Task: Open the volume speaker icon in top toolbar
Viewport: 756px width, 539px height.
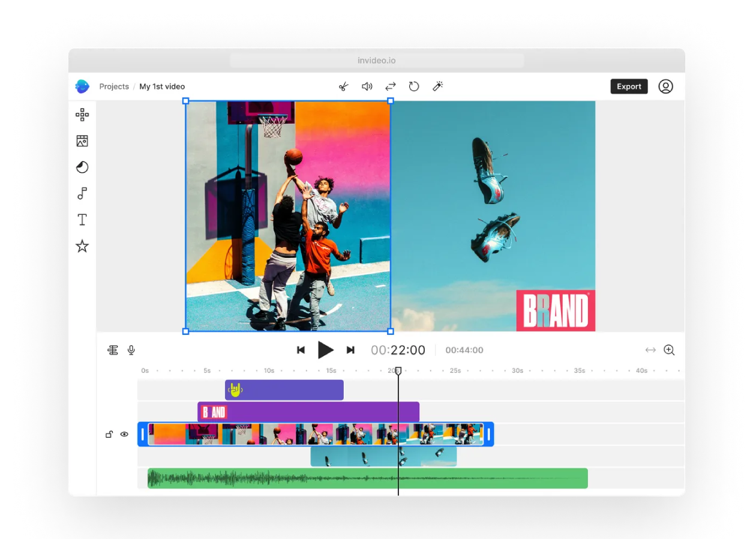Action: [x=367, y=86]
